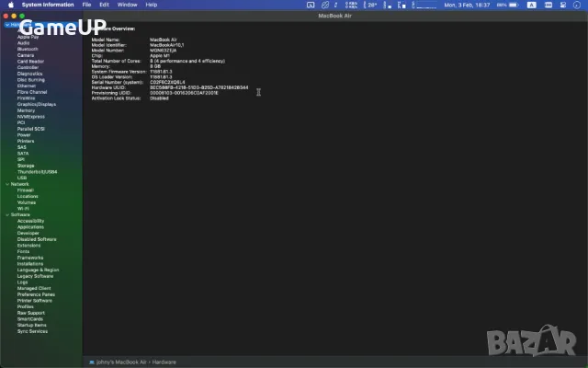Collapse the Network section in sidebar
Screen dimensions: 588x368
(6, 184)
